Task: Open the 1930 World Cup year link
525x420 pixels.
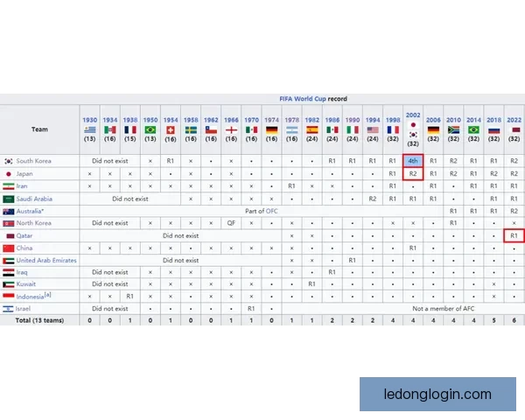Action: [90, 120]
